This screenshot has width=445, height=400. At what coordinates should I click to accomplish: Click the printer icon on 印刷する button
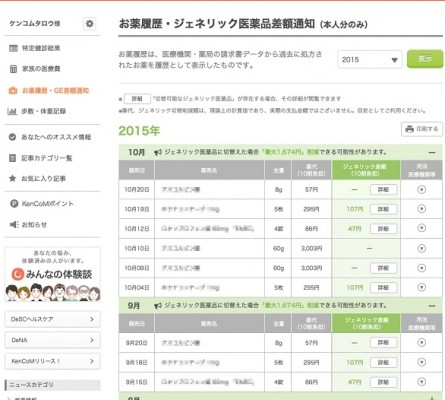tap(410, 129)
